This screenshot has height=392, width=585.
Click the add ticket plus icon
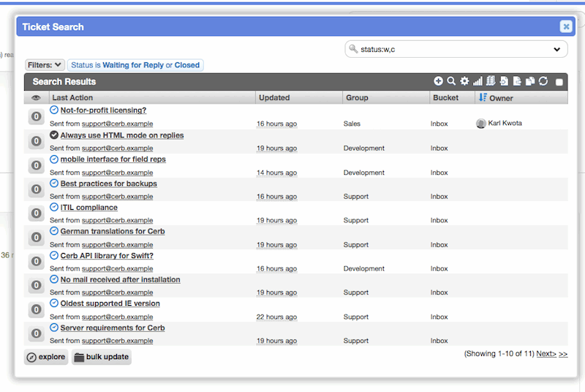438,81
